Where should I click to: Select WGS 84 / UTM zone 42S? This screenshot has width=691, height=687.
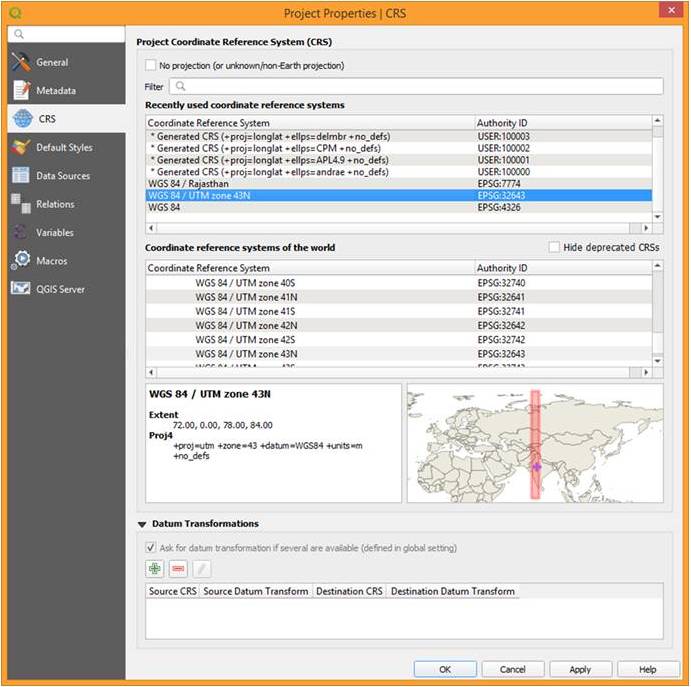[398, 339]
